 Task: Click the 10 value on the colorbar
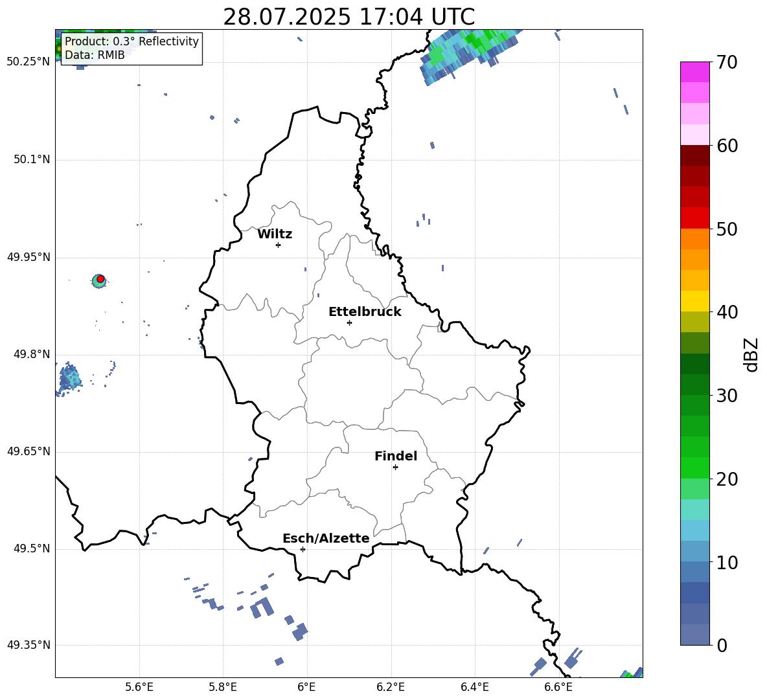tap(727, 562)
